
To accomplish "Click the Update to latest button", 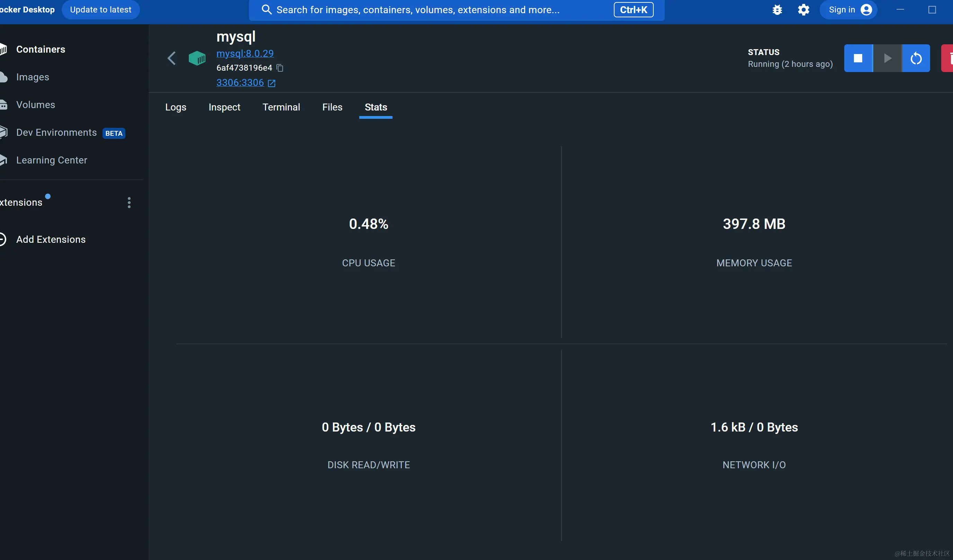I will pos(100,10).
